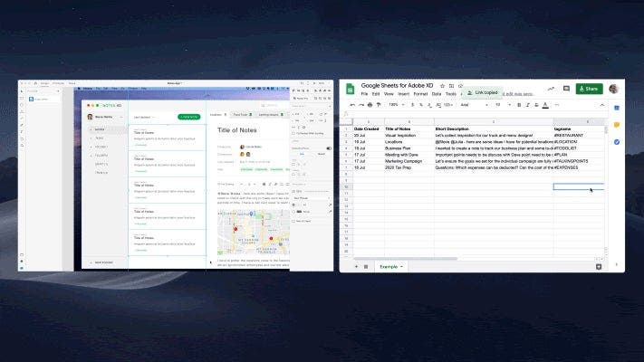Click the undo icon in Sheets toolbar
The image size is (644, 362).
tap(351, 105)
